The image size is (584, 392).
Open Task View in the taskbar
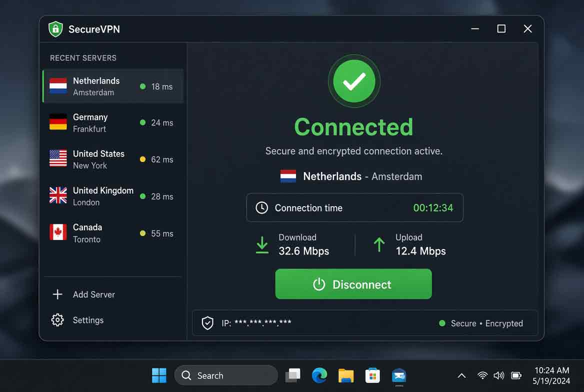(292, 375)
